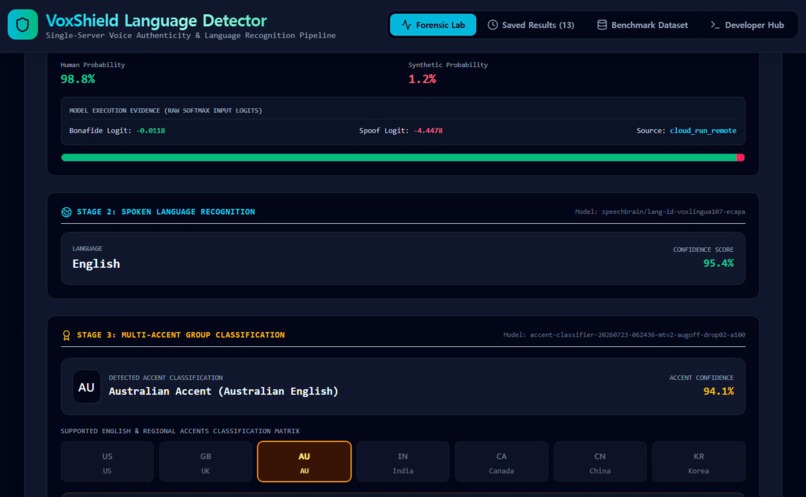This screenshot has height=497, width=806.
Task: Select the IN India accent tile
Action: tap(403, 462)
